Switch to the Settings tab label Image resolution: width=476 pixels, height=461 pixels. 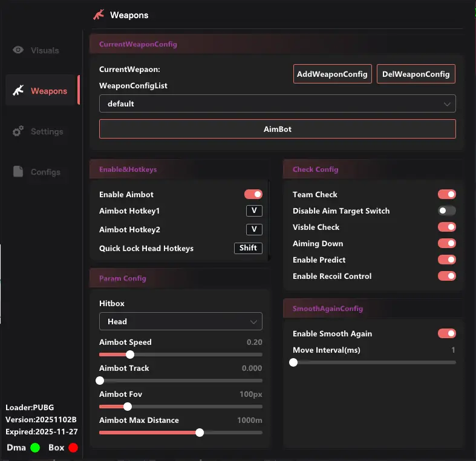pyautogui.click(x=47, y=131)
